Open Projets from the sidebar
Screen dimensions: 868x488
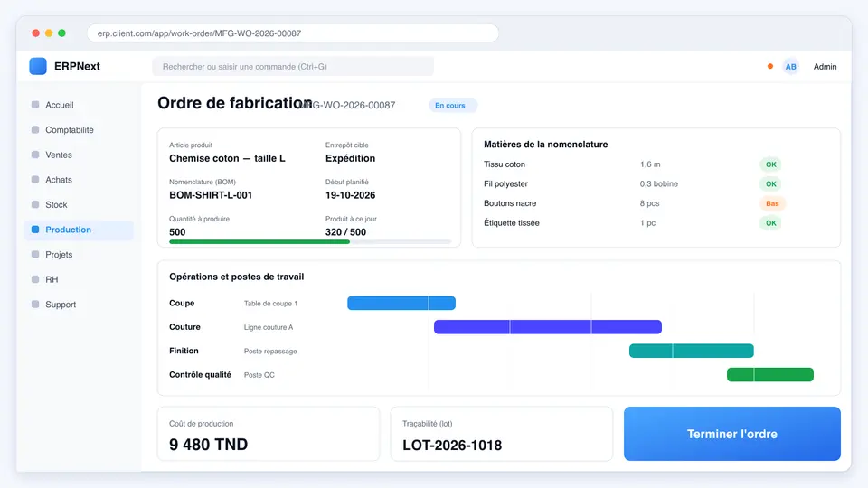click(79, 255)
